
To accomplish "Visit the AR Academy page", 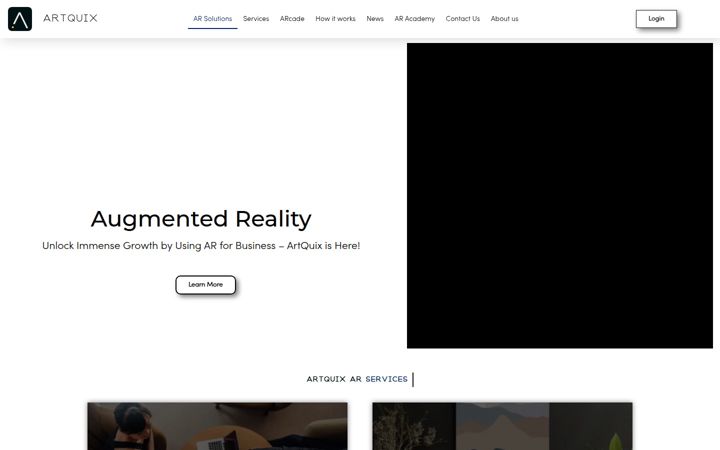I will 415,19.
